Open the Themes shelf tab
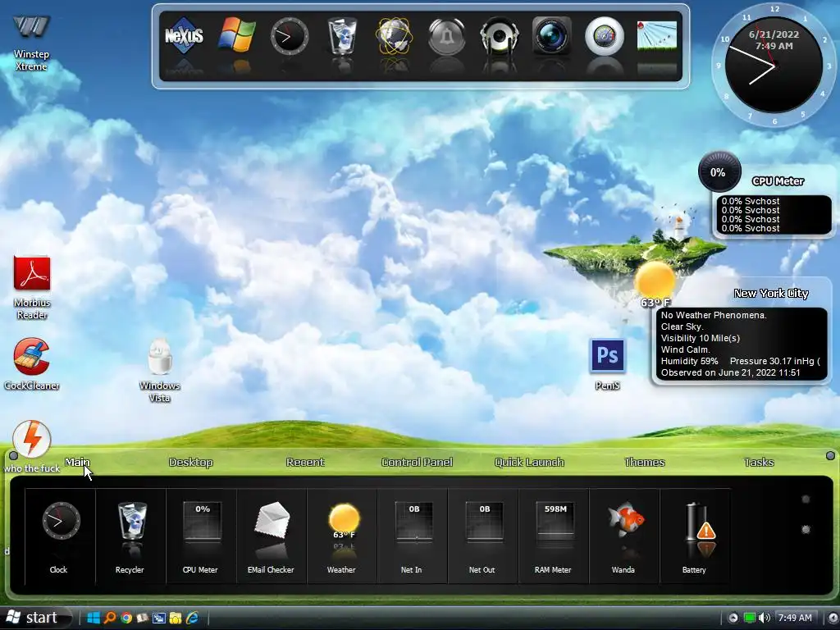Screen dimensions: 840x630 coord(645,463)
